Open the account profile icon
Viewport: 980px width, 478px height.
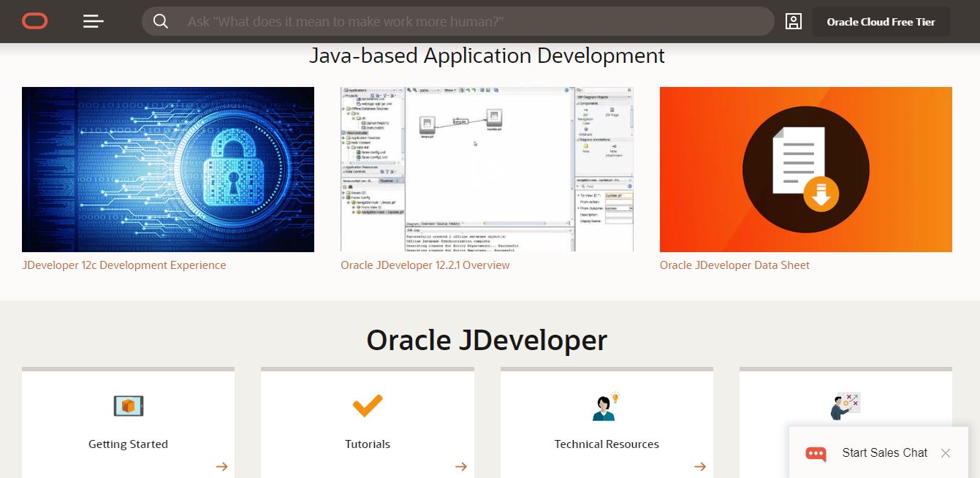click(794, 21)
